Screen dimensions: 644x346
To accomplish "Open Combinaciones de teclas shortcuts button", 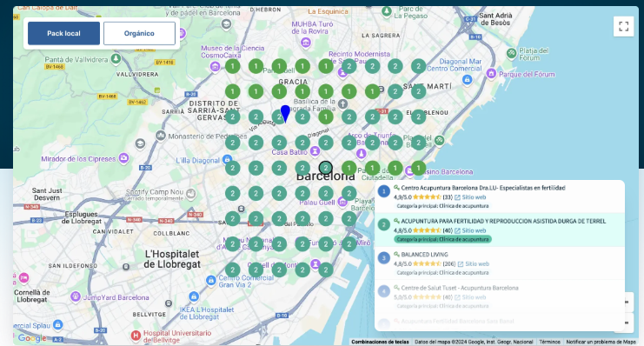I will click(380, 342).
